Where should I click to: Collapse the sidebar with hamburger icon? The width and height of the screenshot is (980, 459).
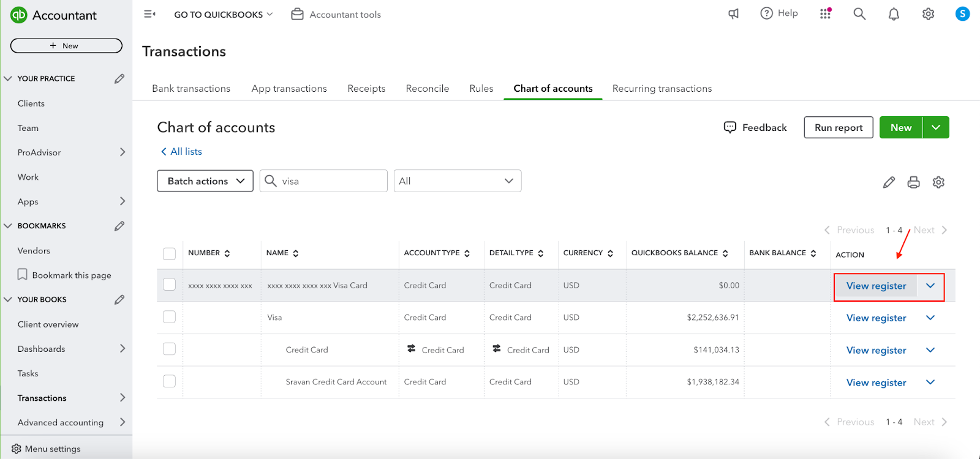pos(149,14)
